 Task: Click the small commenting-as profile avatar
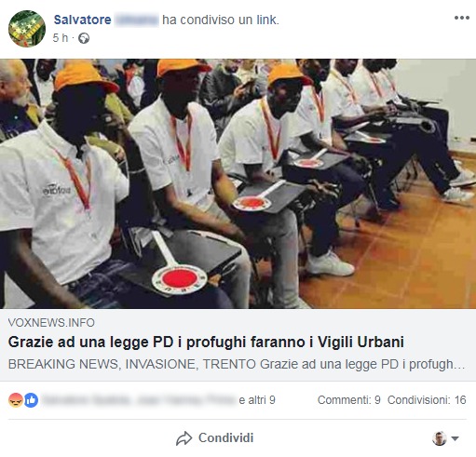440,438
